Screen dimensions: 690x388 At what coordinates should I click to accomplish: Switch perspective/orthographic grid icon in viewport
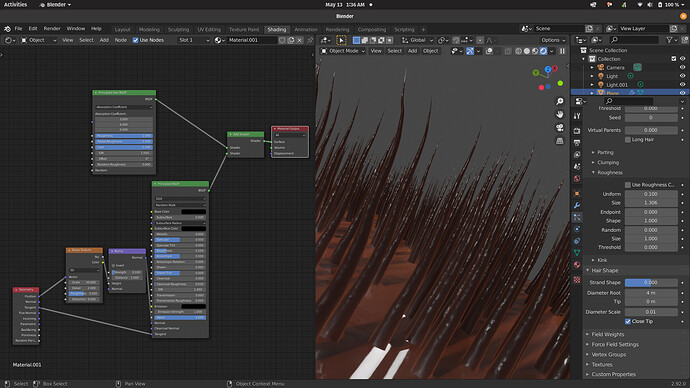tap(559, 141)
